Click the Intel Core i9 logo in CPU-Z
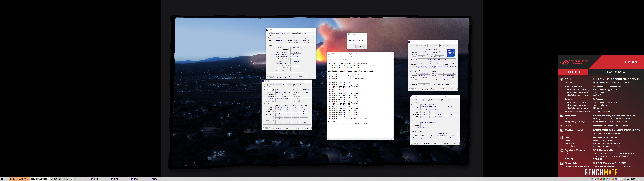Image resolution: width=644 pixels, height=181 pixels. (451, 53)
